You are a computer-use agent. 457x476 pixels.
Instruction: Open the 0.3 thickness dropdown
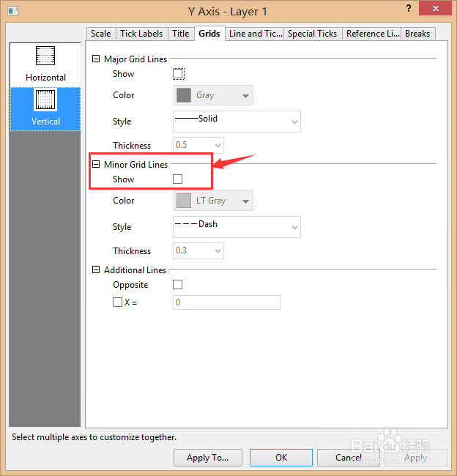click(198, 250)
